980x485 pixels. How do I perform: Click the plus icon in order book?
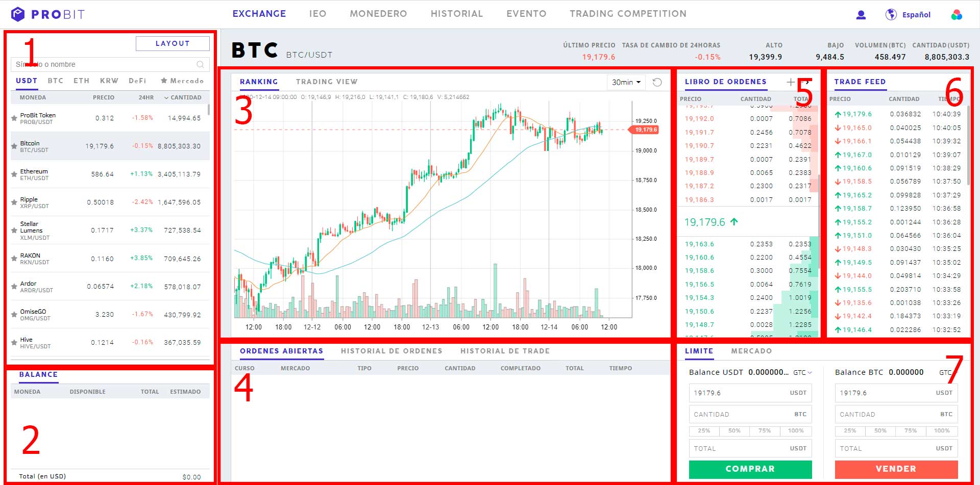click(x=791, y=82)
